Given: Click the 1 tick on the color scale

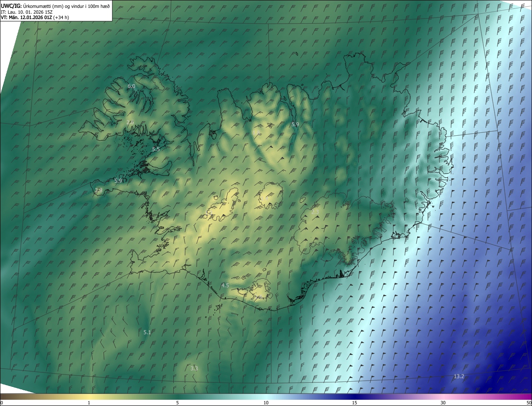Looking at the screenshot, I should pyautogui.click(x=89, y=403).
